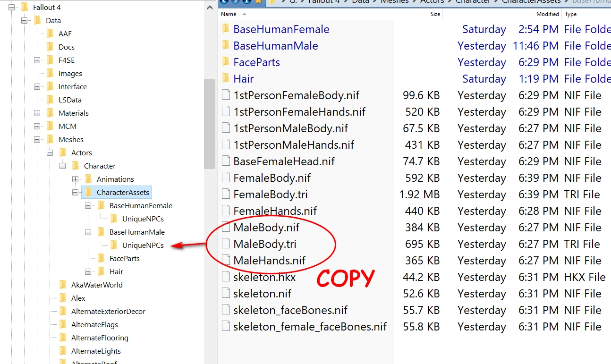Expand the Materials folder node
611x364 pixels.
pos(37,113)
